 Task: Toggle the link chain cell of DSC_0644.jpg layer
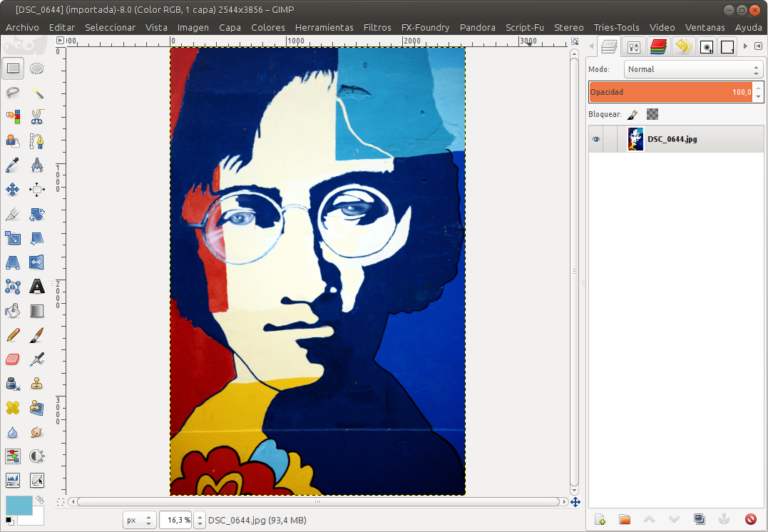pyautogui.click(x=610, y=139)
